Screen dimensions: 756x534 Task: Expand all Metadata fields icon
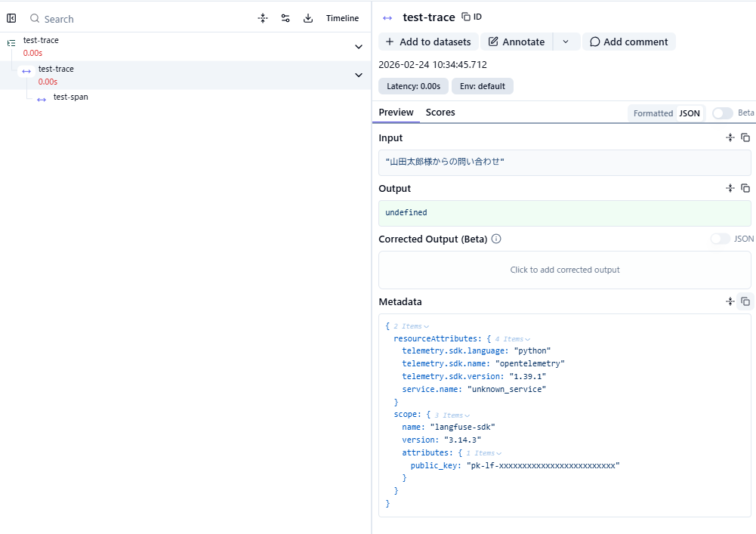point(730,301)
